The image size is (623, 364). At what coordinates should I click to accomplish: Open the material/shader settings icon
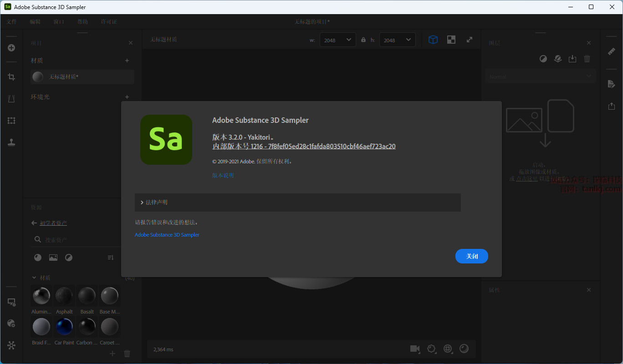[11, 324]
